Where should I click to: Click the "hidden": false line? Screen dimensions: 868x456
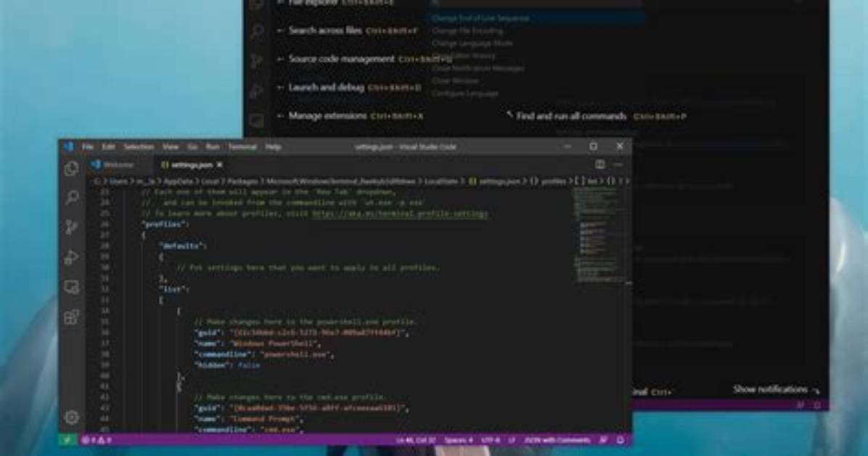227,365
